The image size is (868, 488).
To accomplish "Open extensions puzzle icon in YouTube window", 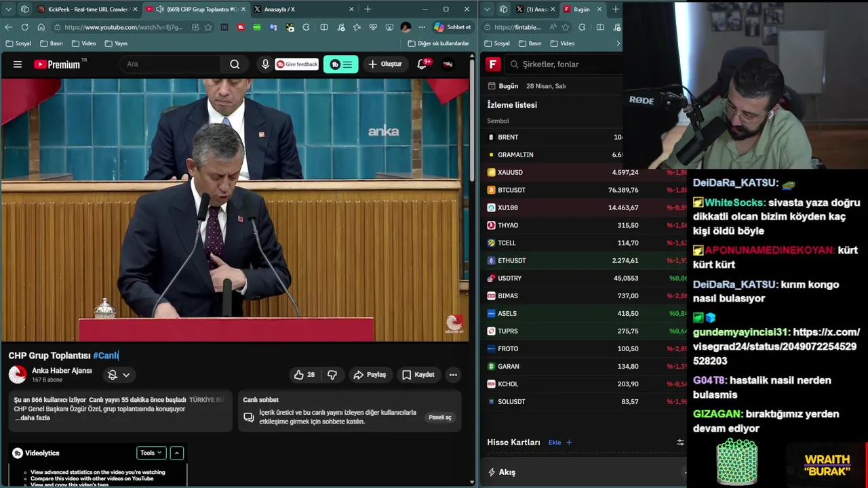I will [307, 27].
